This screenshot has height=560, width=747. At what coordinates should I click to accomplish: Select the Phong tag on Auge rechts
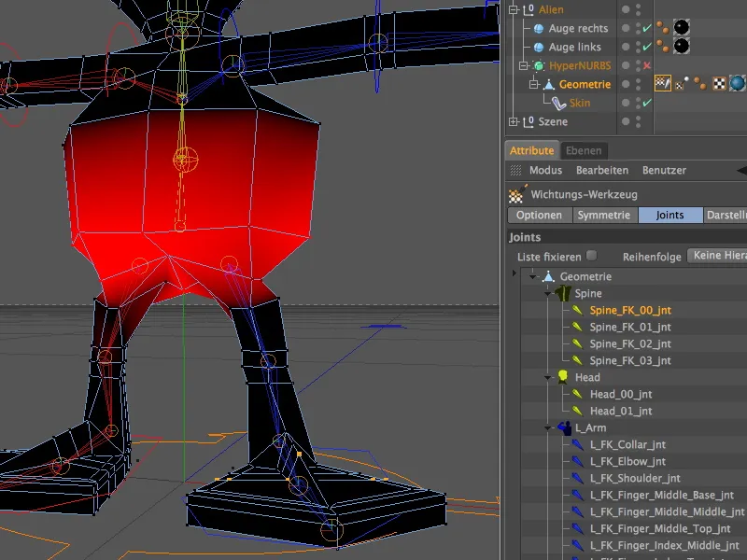[662, 28]
